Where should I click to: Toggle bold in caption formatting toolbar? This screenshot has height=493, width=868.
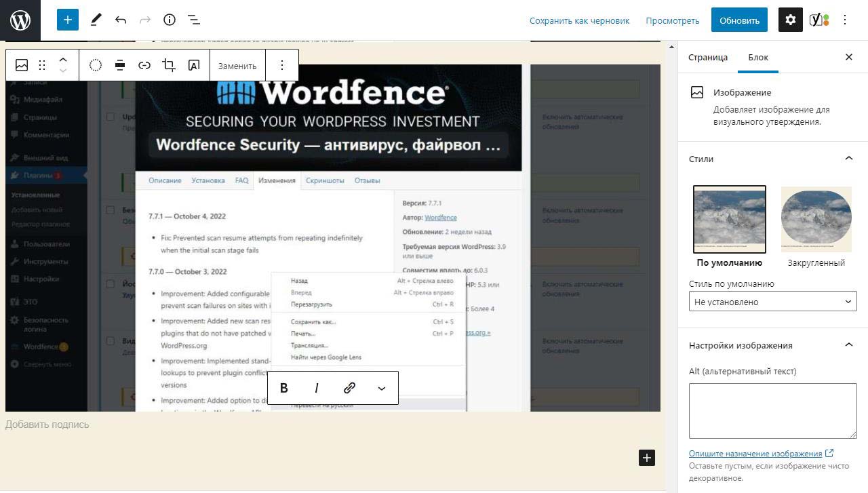[x=284, y=388]
